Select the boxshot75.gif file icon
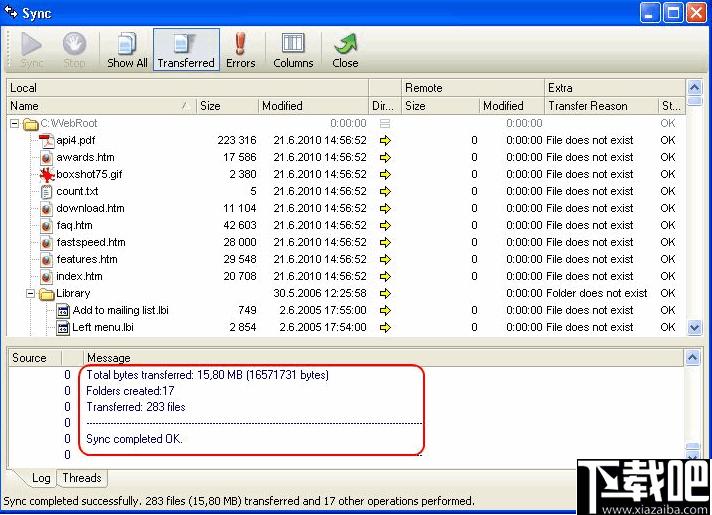Screen dimensions: 712x515 click(x=47, y=174)
